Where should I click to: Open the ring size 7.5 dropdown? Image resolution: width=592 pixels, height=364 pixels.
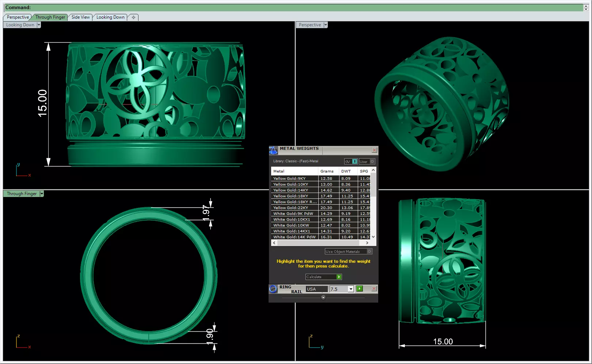click(x=351, y=289)
